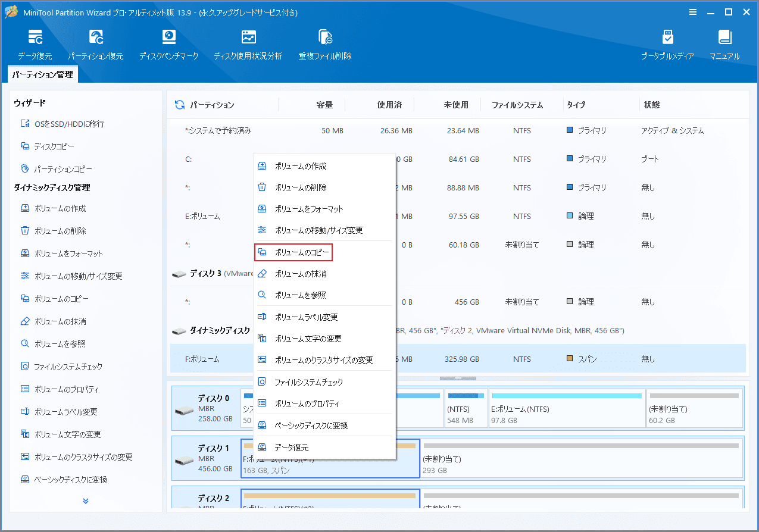Choose sidebar ボリュームの抹消 item
759x532 pixels.
point(54,321)
